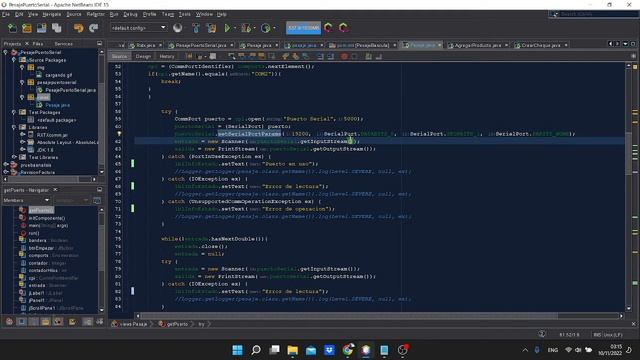Image resolution: width=640 pixels, height=360 pixels.
Task: Open the Profile Project dropdown arrow
Action: coord(274,28)
